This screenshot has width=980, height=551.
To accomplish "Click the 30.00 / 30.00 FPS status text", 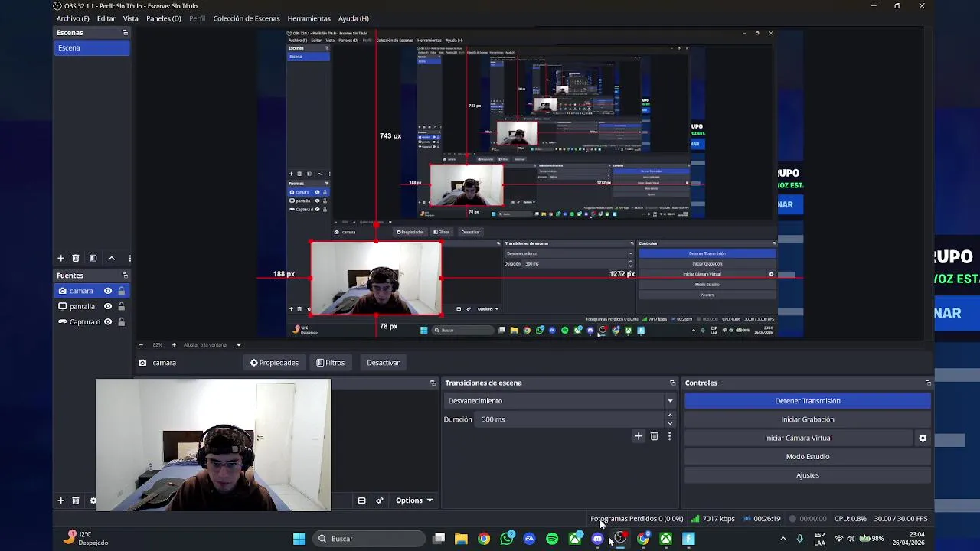I will [900, 519].
